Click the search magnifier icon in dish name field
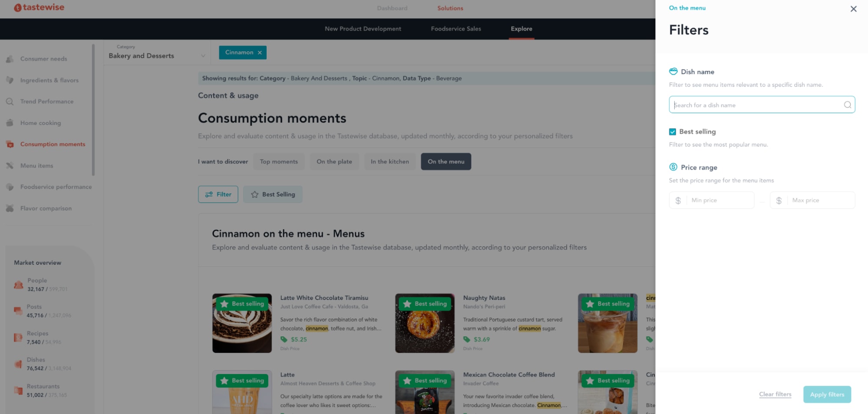 click(x=847, y=105)
